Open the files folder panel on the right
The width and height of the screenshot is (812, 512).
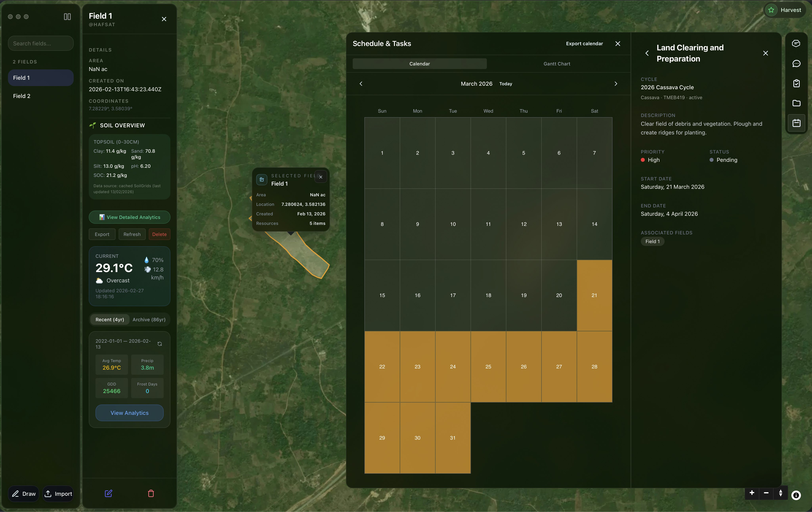click(796, 103)
